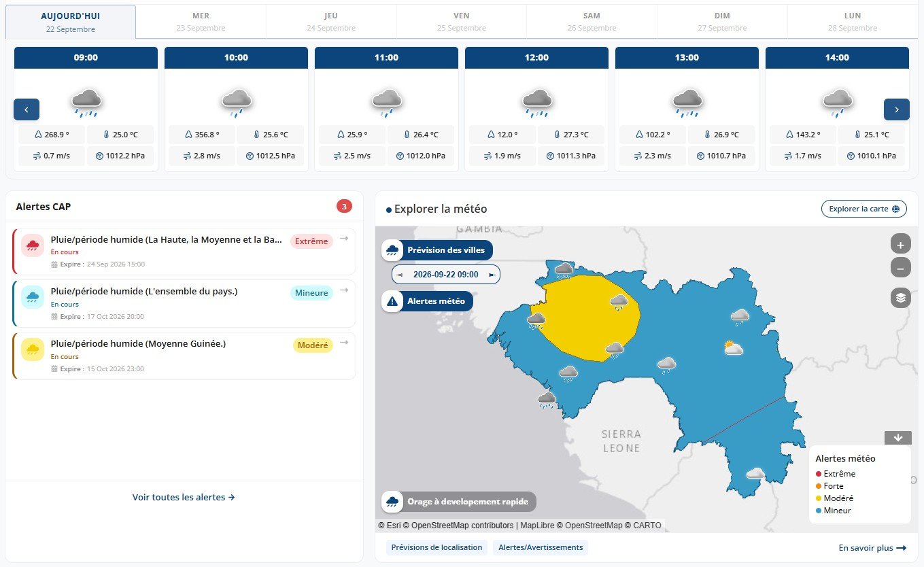Screen dimensions: 924x567
Task: Zoom in on the map
Action: (x=900, y=244)
